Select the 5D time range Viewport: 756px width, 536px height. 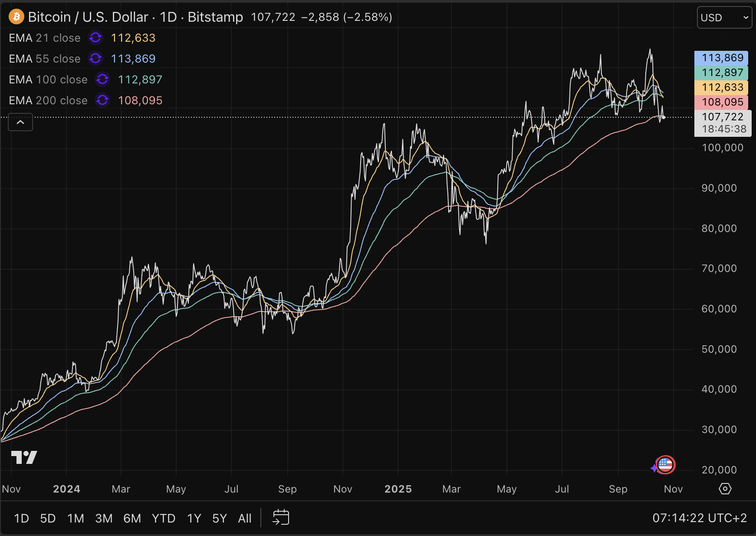48,518
